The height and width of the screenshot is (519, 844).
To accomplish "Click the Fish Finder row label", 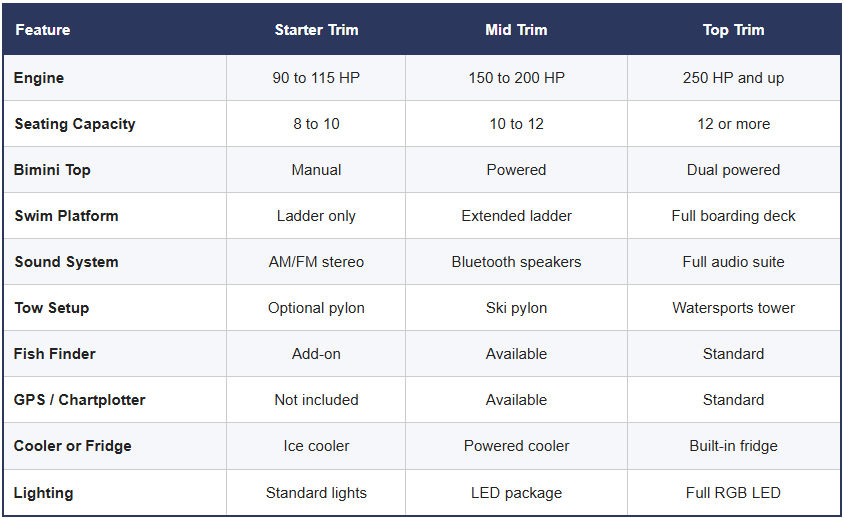I will [x=55, y=354].
